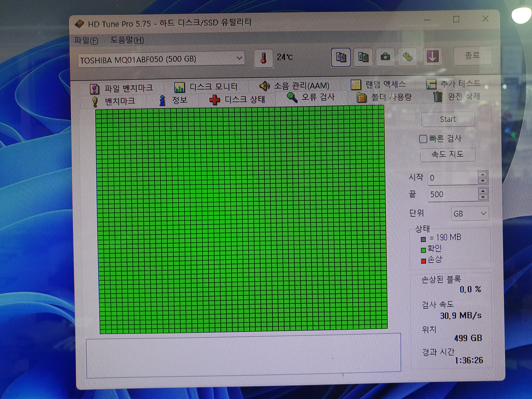
Task: Click the red 손상 legend swatch
Action: (424, 261)
